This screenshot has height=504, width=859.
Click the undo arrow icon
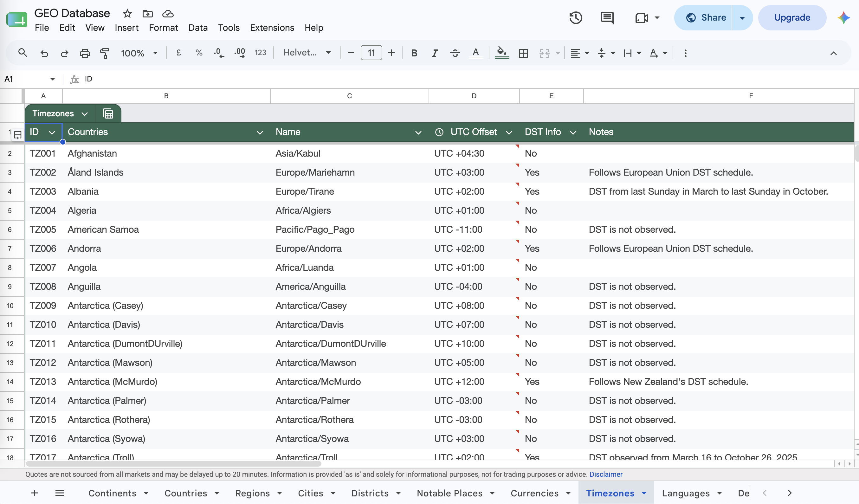pyautogui.click(x=44, y=53)
